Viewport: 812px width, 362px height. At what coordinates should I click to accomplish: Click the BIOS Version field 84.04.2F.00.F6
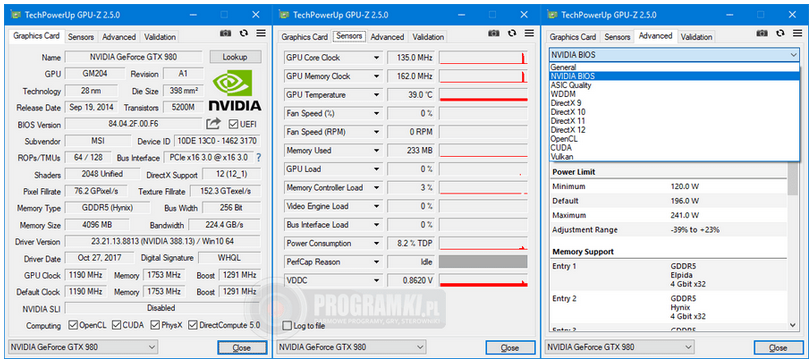pyautogui.click(x=133, y=124)
